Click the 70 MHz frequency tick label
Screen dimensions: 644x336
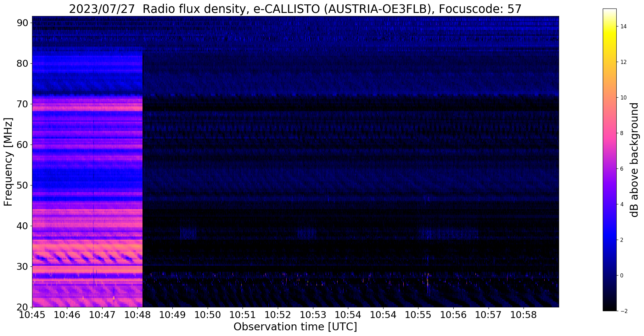[22, 104]
